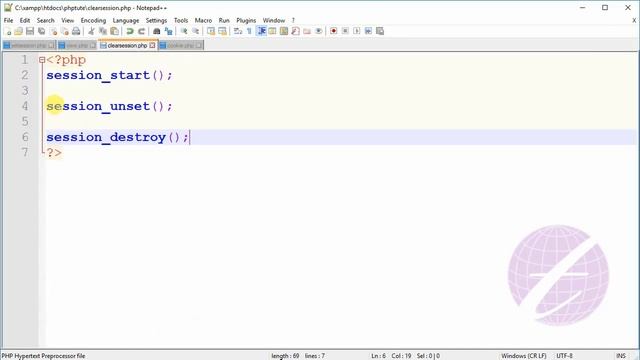Click Windows (CR LF) in status bar

click(x=523, y=356)
